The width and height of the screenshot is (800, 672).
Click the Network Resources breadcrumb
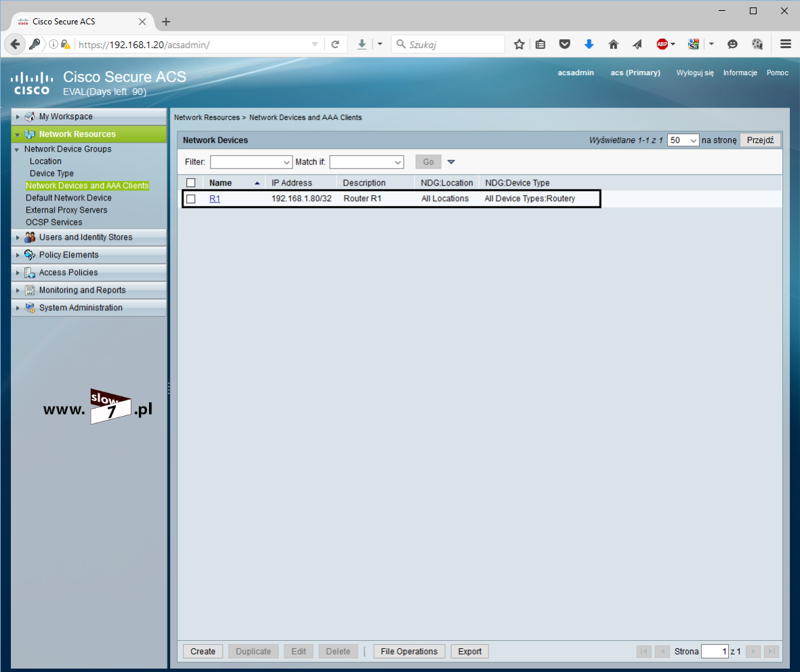207,117
